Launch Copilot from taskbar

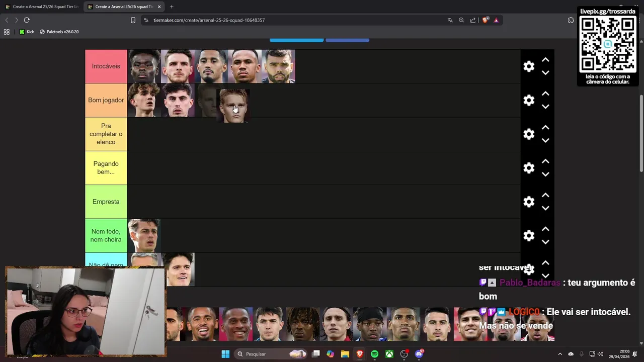coord(330,354)
